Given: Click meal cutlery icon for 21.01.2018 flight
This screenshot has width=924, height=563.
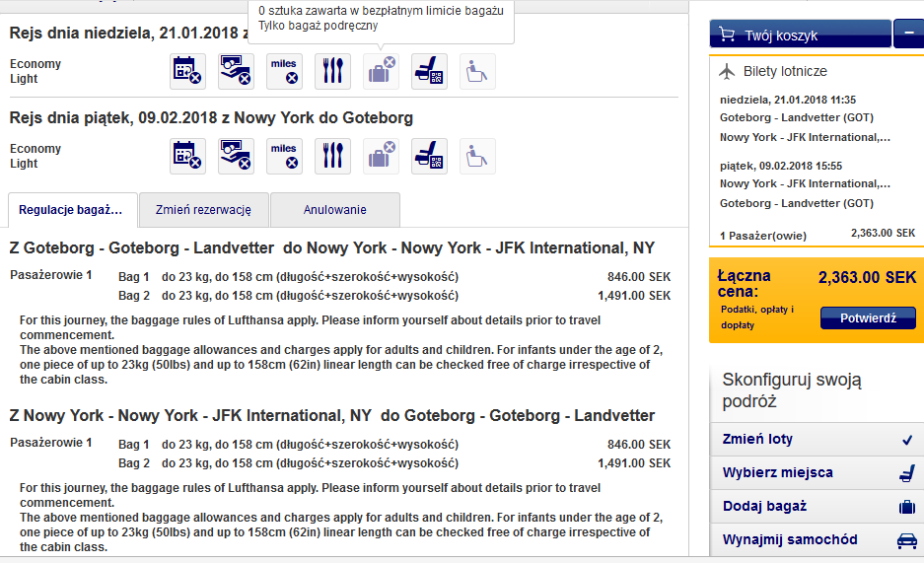Looking at the screenshot, I should tap(332, 71).
